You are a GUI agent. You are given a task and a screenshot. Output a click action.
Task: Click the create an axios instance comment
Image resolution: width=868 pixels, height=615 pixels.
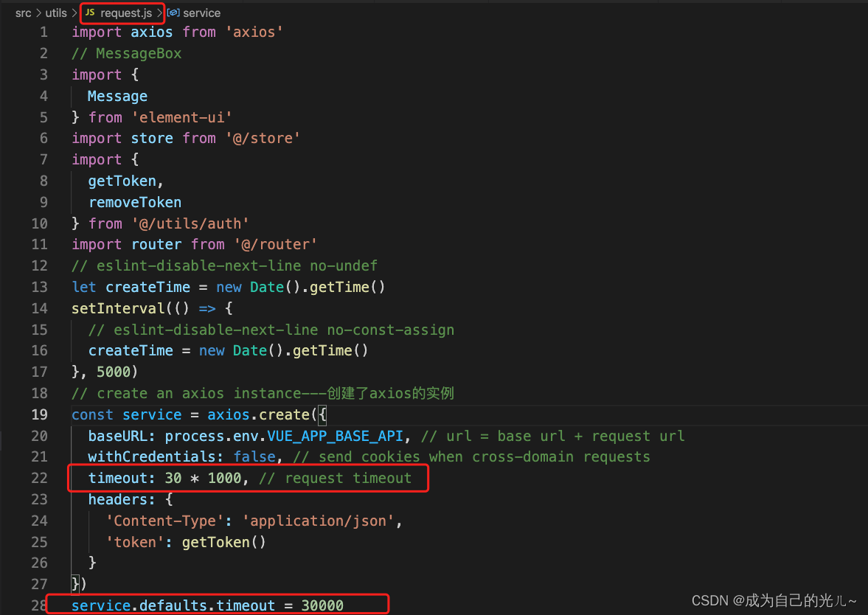pos(263,394)
